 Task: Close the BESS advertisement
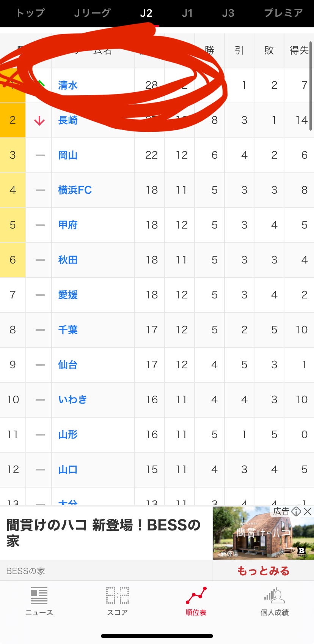(308, 511)
